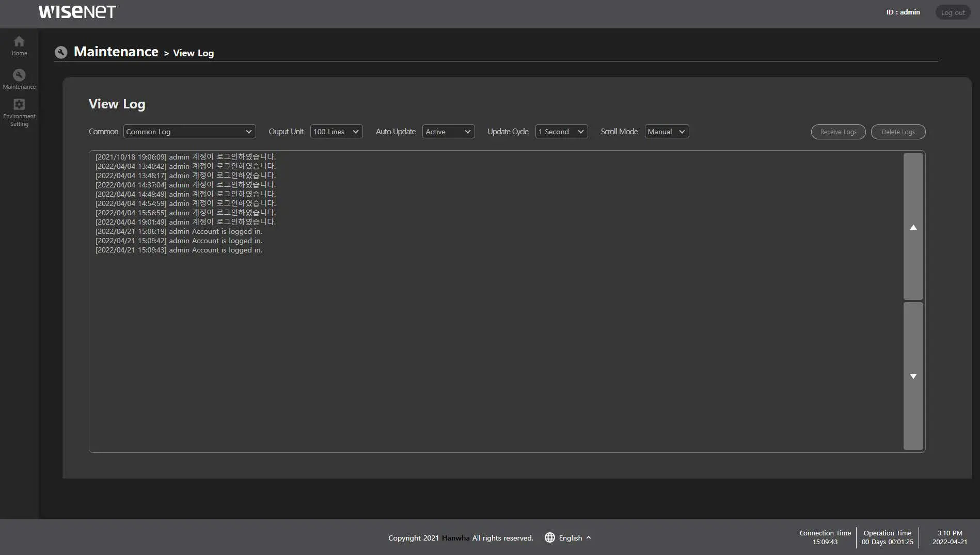This screenshot has height=555, width=980.
Task: Click the Connection Time value 15:09:43
Action: tap(825, 542)
